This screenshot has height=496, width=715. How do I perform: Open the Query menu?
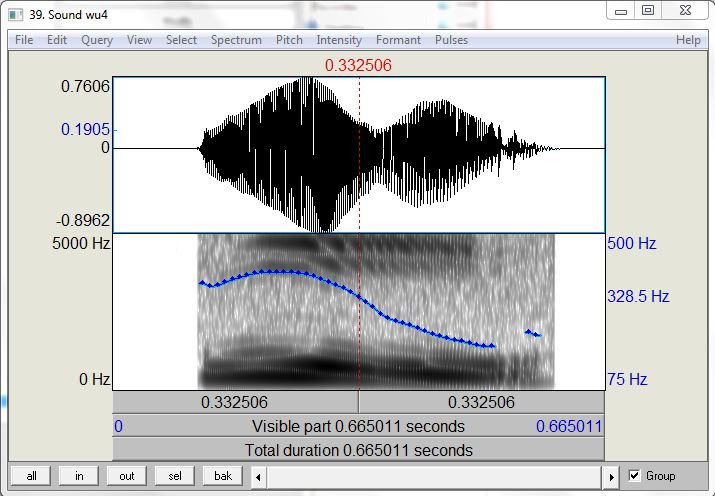click(97, 40)
